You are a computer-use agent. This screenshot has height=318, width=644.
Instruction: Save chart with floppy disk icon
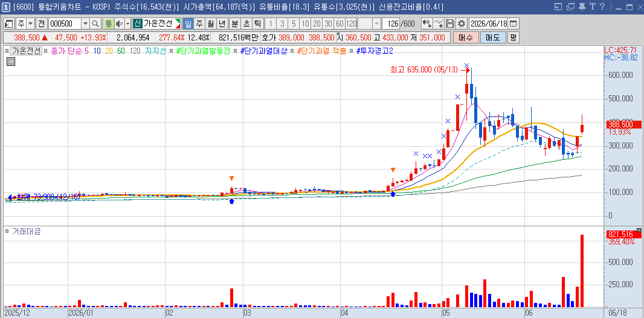(450, 24)
